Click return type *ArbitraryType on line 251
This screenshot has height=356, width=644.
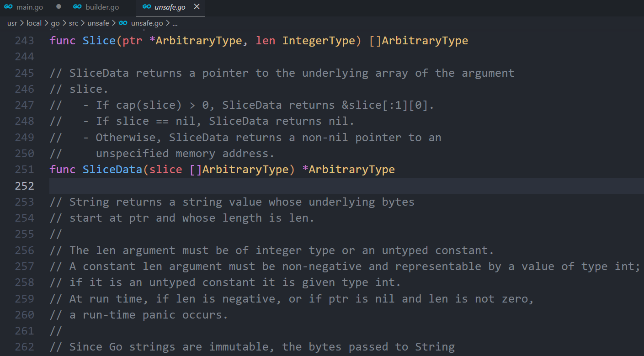[x=348, y=170]
